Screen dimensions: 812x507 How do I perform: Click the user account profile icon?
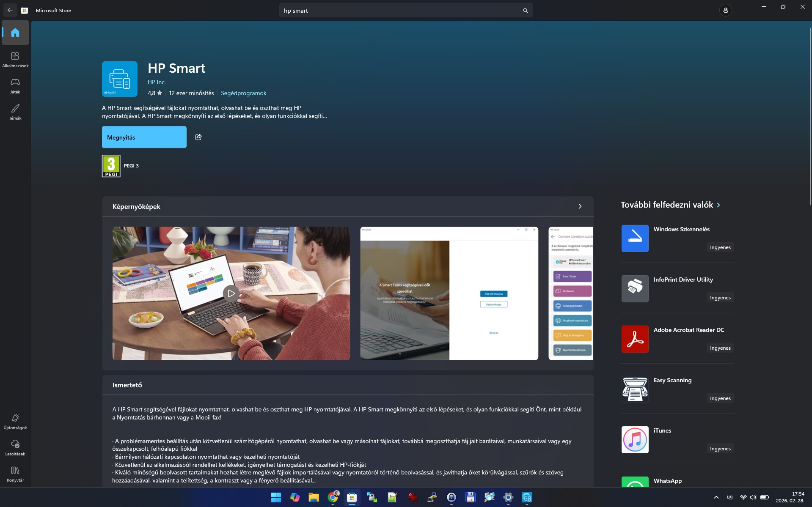(x=725, y=10)
